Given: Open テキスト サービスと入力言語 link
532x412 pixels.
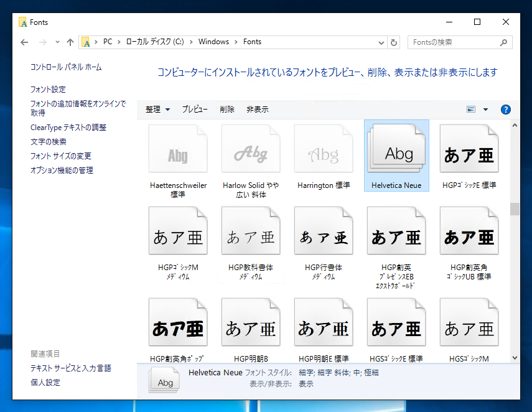Looking at the screenshot, I should point(70,368).
